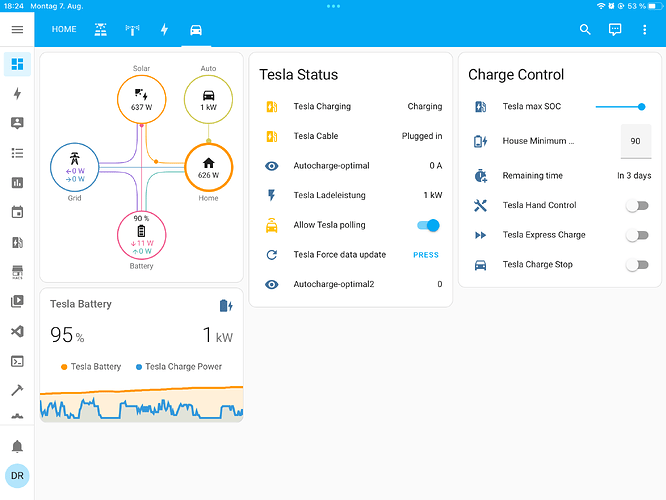Open Media play icon in sidebar
The height and width of the screenshot is (500, 666).
click(x=17, y=301)
